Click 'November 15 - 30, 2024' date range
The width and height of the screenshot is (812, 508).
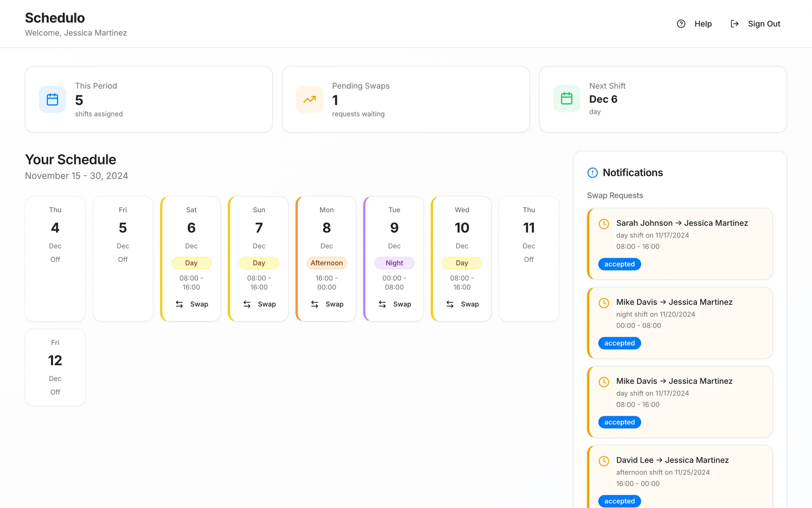[x=76, y=176]
